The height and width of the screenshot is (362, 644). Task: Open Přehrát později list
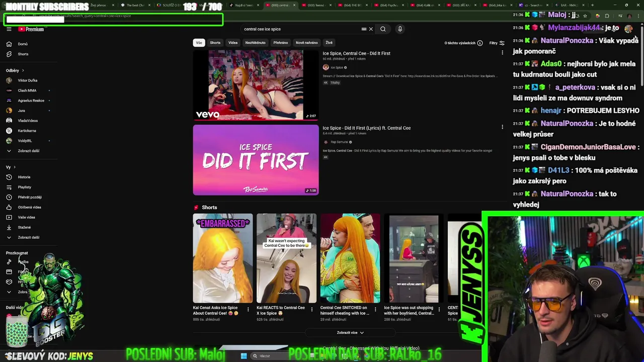tap(30, 197)
